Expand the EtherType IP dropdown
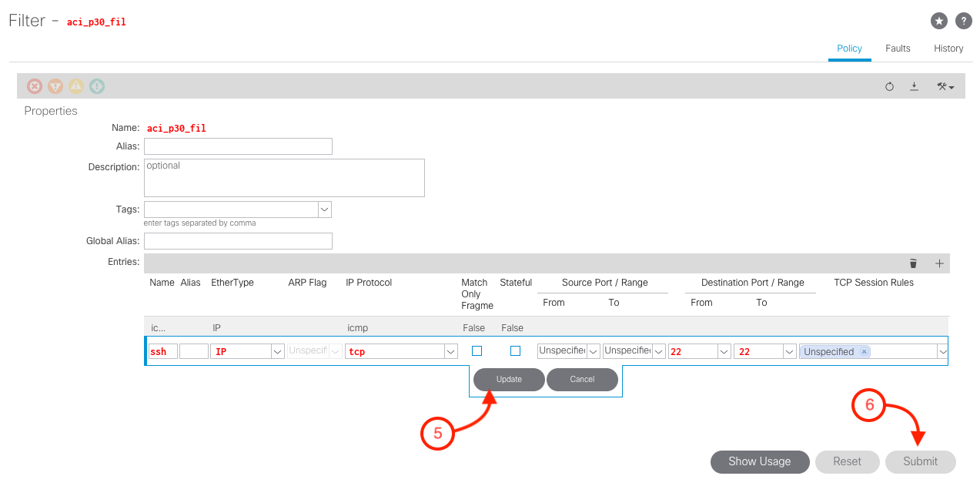 (277, 351)
